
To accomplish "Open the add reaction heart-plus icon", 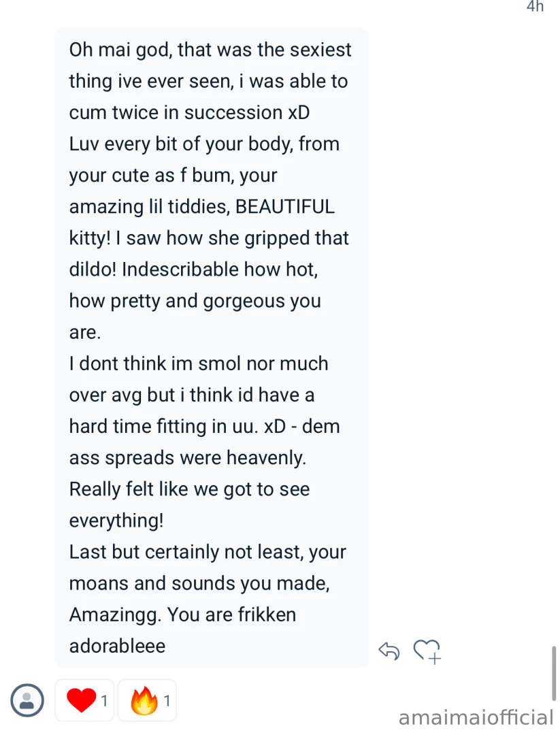I will tap(427, 651).
